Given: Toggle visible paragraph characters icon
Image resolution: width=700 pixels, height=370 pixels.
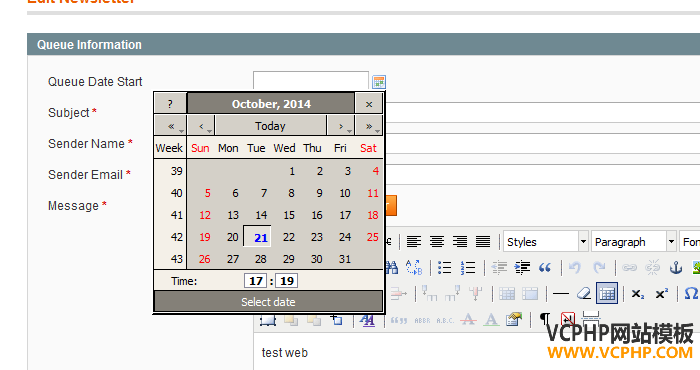Looking at the screenshot, I should pos(545,320).
